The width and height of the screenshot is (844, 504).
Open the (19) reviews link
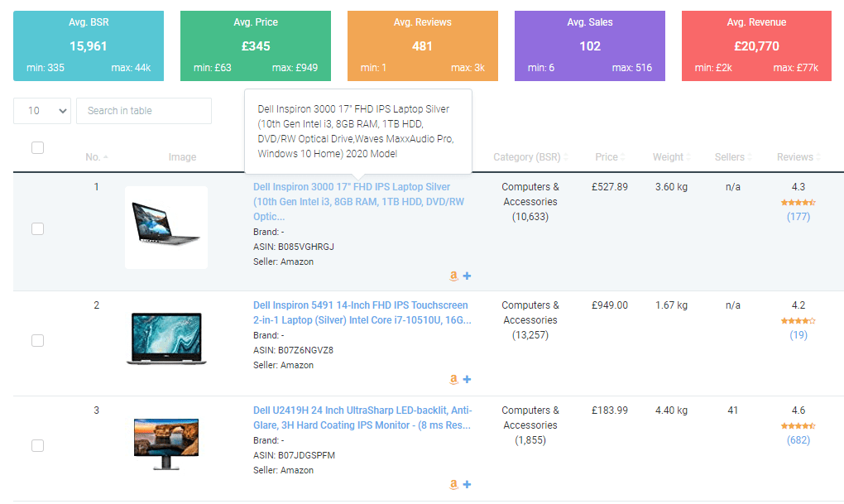click(x=798, y=335)
